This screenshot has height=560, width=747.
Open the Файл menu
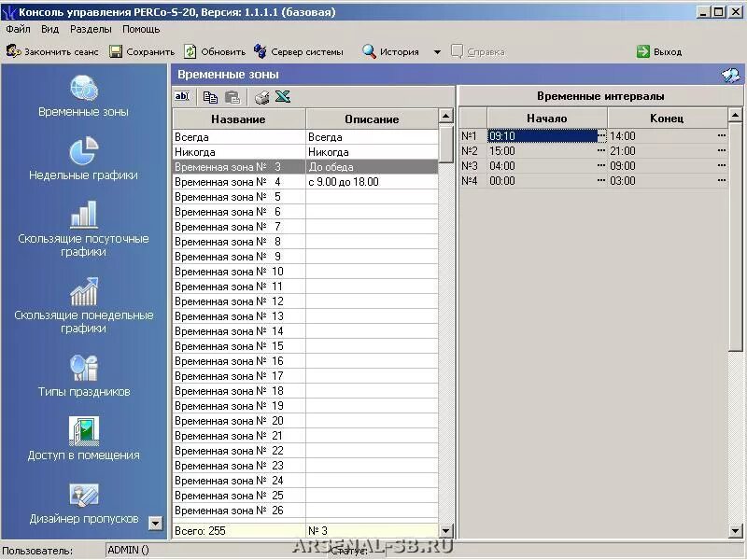pyautogui.click(x=18, y=30)
